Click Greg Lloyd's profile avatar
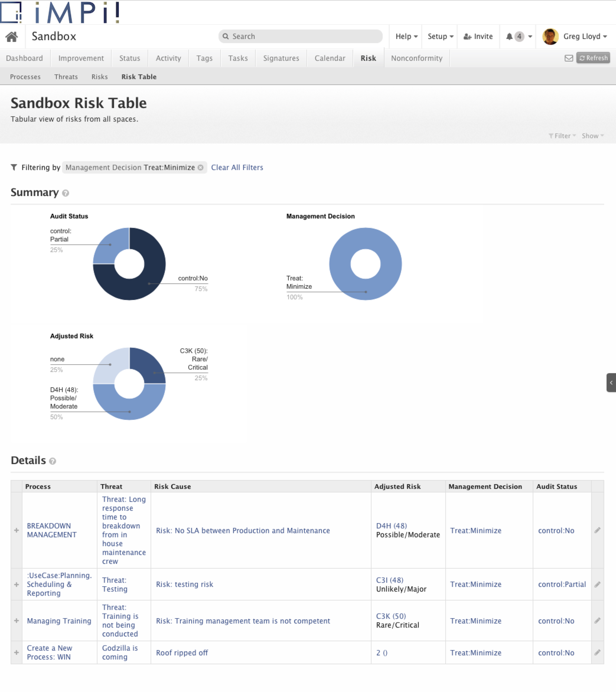Viewport: 616px width, 692px height. tap(550, 37)
